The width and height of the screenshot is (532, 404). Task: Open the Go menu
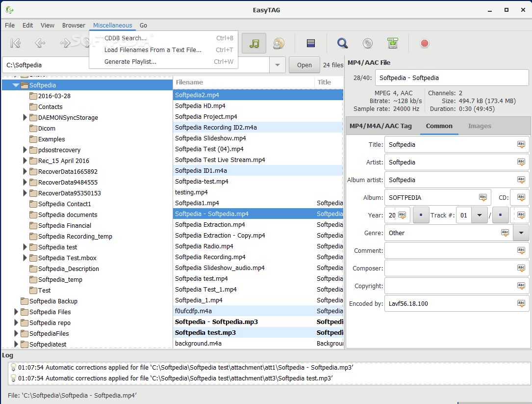click(143, 25)
